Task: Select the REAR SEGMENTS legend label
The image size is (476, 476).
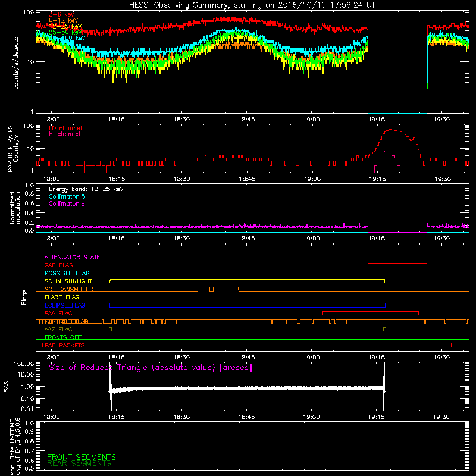Action: pos(79,464)
